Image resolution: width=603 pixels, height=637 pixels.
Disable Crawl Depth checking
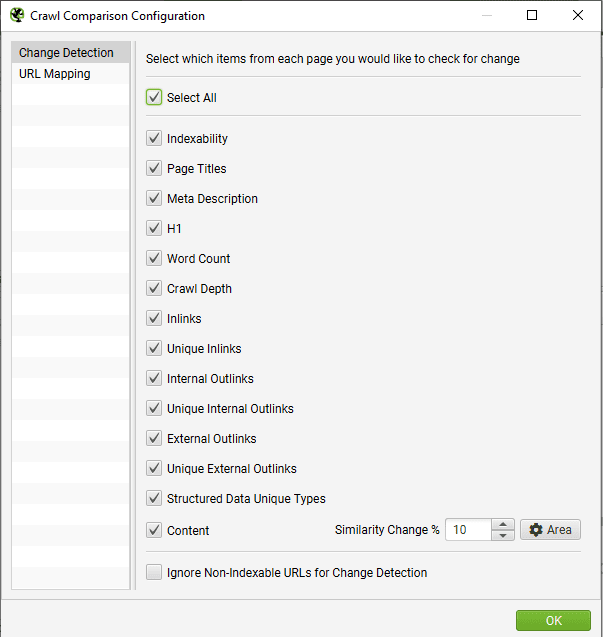click(x=154, y=288)
